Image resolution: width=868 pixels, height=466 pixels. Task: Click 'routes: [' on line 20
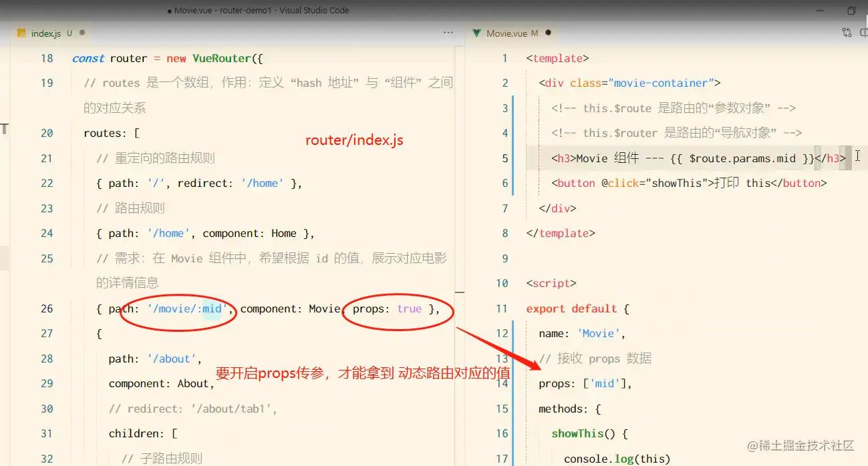tap(111, 133)
